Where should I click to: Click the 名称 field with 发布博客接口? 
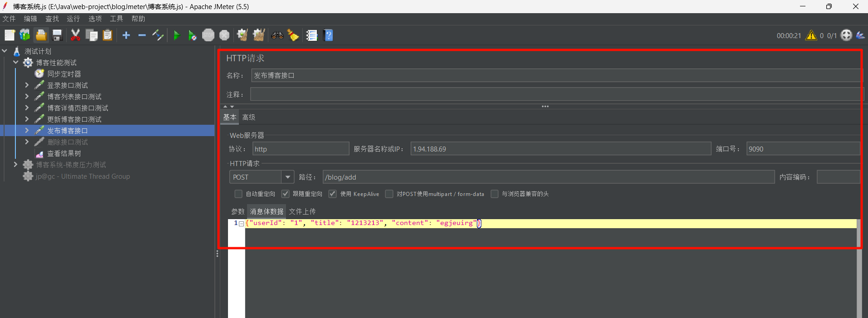coord(557,75)
